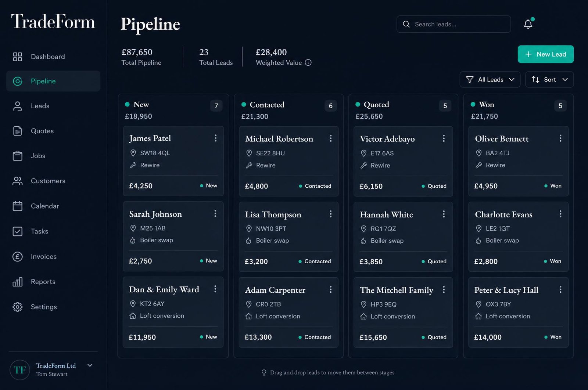Click the Quoted column total £25,650
588x390 pixels.
[369, 116]
